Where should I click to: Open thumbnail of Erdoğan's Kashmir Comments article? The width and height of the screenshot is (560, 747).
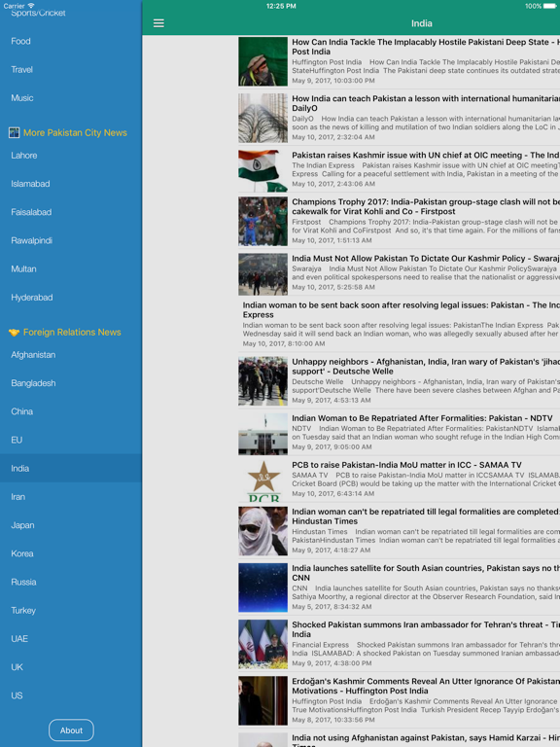(262, 700)
